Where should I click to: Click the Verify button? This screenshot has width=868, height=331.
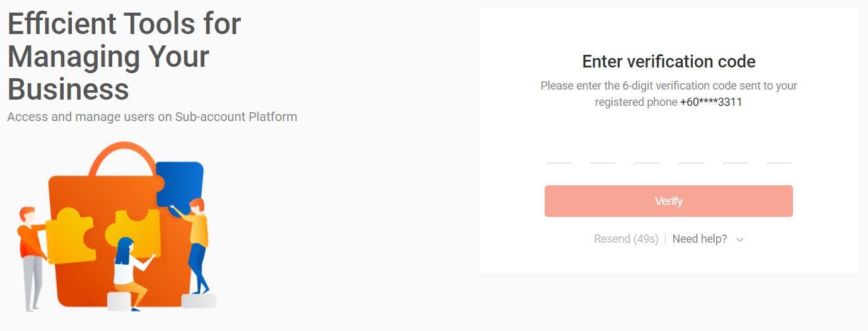[669, 201]
